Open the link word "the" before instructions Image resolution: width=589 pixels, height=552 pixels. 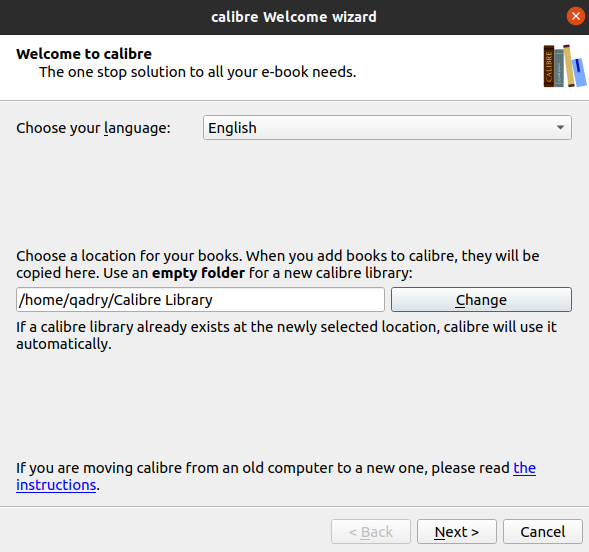(x=524, y=468)
